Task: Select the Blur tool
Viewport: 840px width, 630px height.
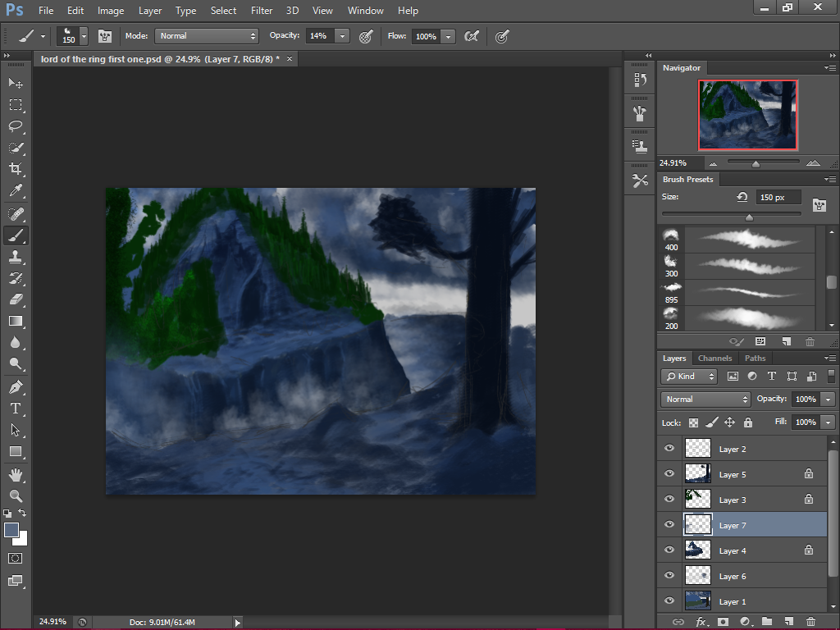Action: pos(16,342)
